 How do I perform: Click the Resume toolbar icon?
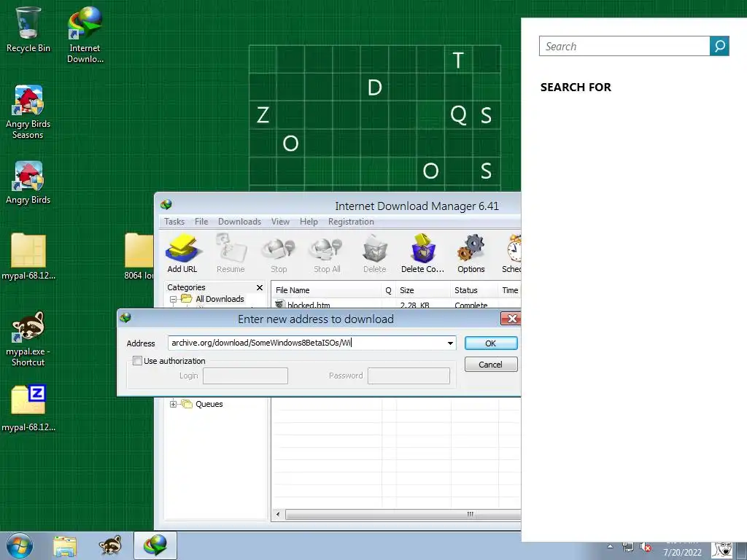231,253
